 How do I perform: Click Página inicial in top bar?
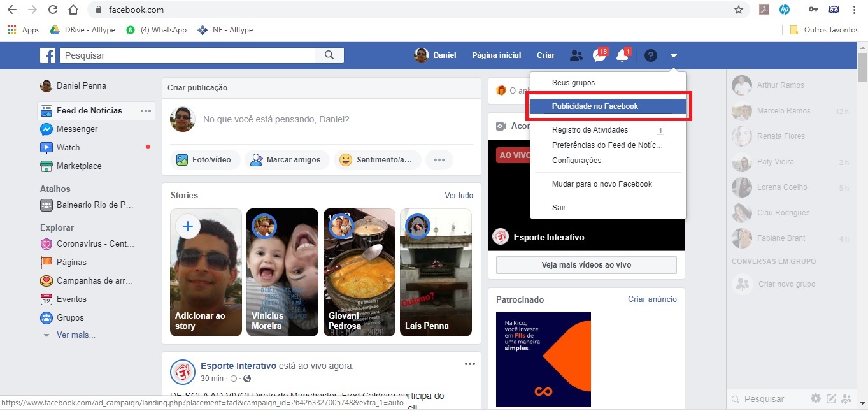click(496, 55)
